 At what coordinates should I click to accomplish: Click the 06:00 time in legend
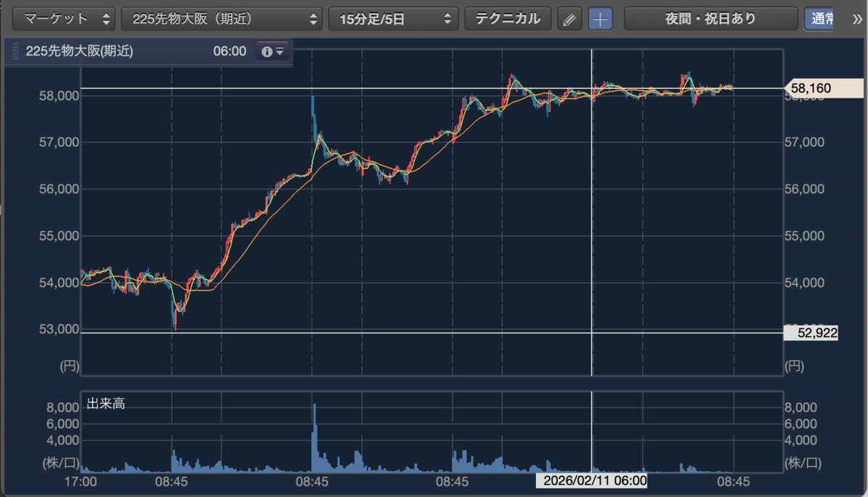pyautogui.click(x=229, y=52)
